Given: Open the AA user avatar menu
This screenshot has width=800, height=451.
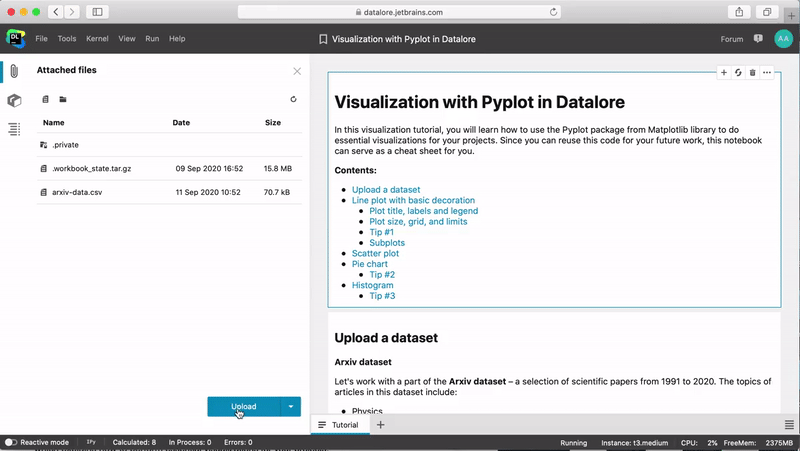Looking at the screenshot, I should tap(783, 39).
